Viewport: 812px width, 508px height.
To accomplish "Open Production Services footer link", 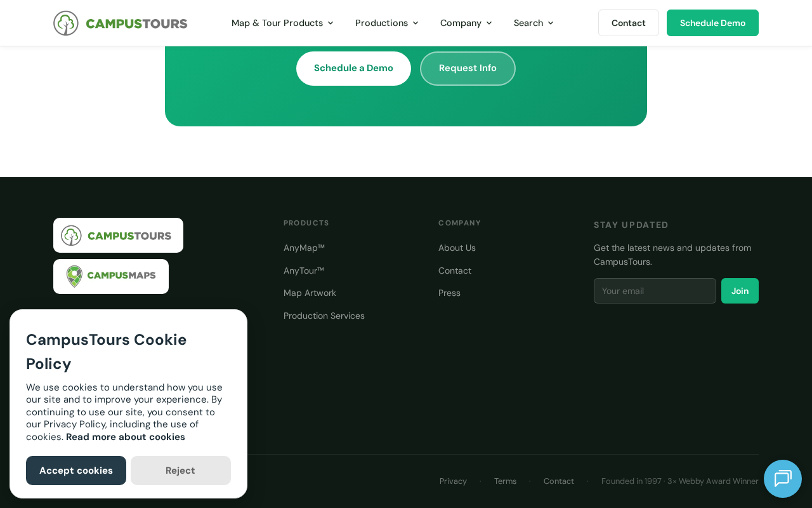I will (324, 316).
